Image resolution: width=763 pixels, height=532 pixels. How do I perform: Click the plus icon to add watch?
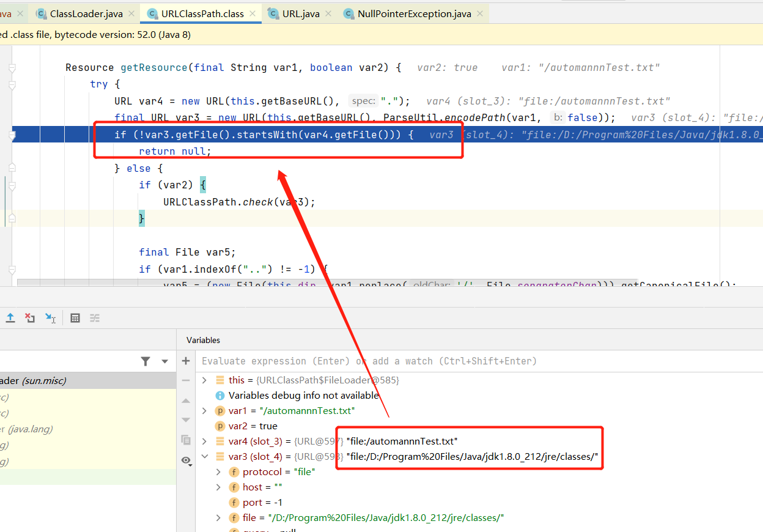coord(186,361)
